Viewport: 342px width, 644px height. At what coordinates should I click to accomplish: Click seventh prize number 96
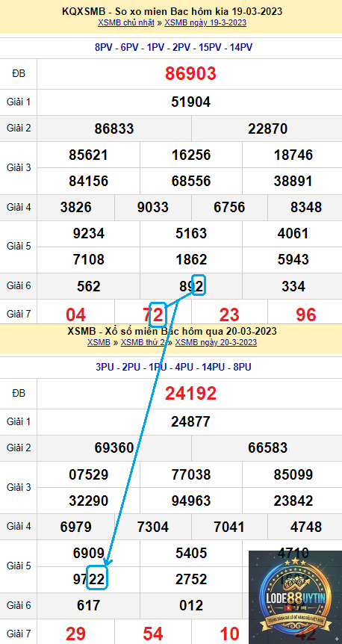coord(306,315)
